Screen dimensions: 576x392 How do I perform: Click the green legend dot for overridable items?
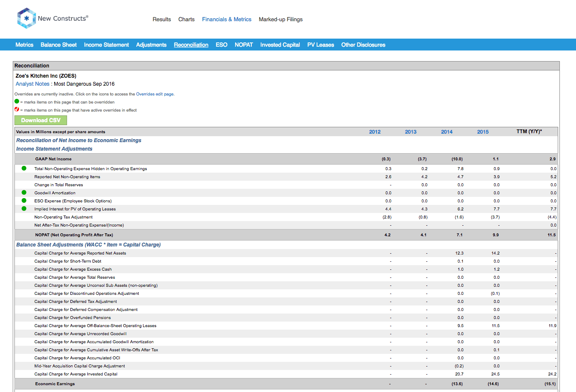point(17,101)
